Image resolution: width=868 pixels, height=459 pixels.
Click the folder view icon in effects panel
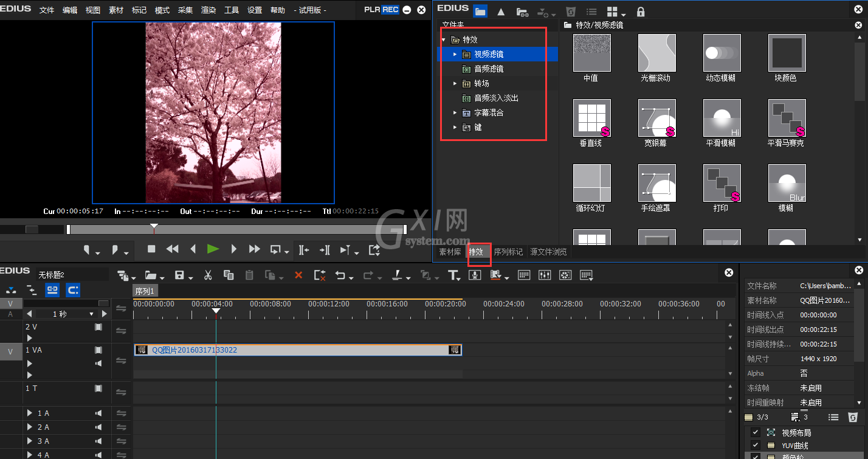pyautogui.click(x=480, y=11)
